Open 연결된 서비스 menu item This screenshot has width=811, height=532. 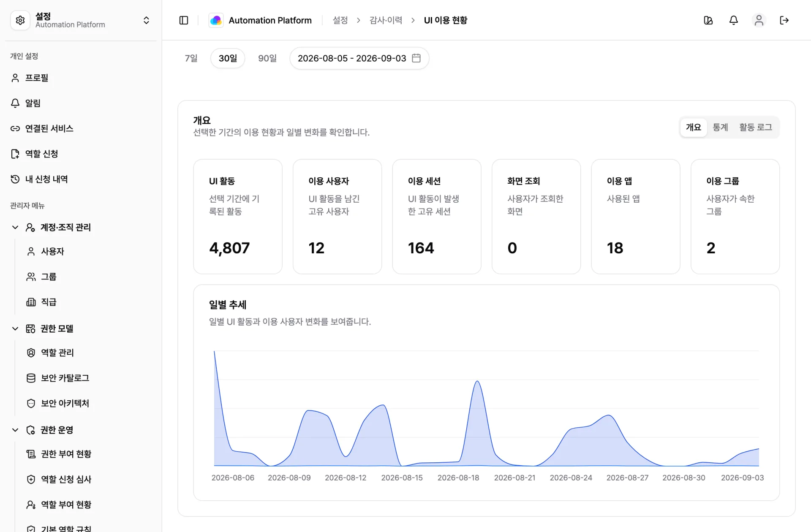pyautogui.click(x=81, y=128)
